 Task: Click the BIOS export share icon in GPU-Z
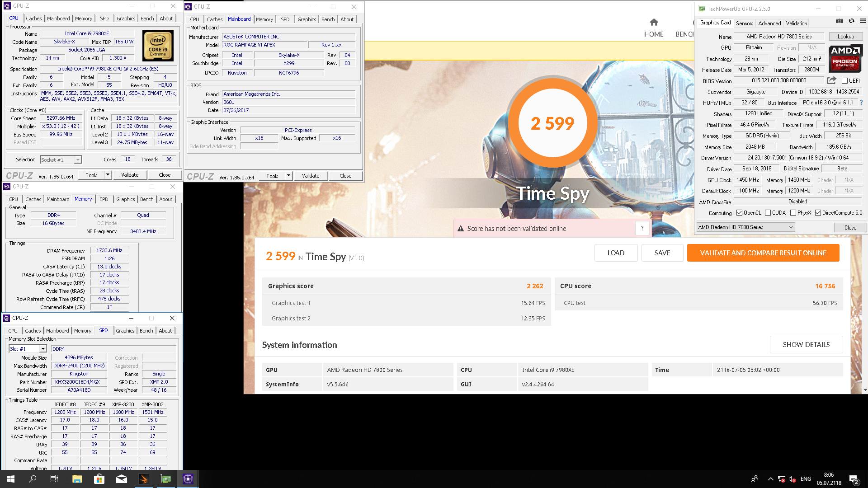coord(831,80)
